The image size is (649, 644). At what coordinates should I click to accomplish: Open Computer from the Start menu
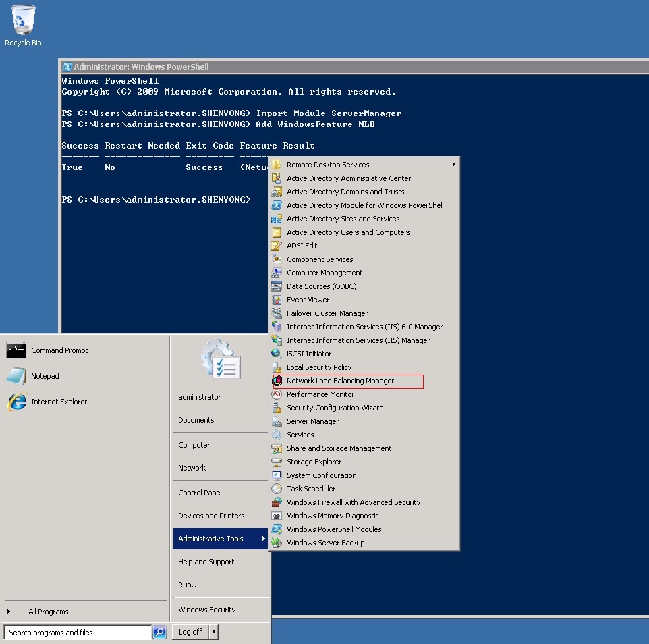pyautogui.click(x=194, y=445)
